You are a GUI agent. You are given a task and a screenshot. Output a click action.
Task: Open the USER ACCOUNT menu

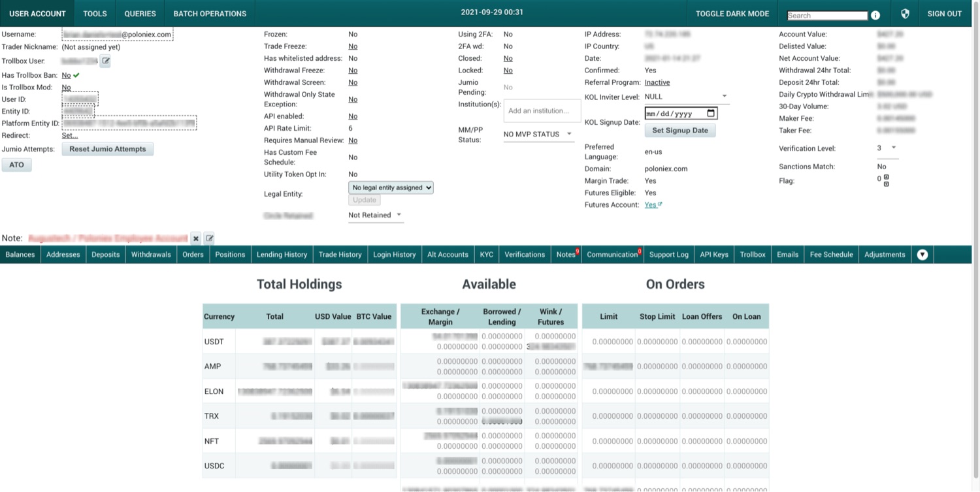[37, 14]
